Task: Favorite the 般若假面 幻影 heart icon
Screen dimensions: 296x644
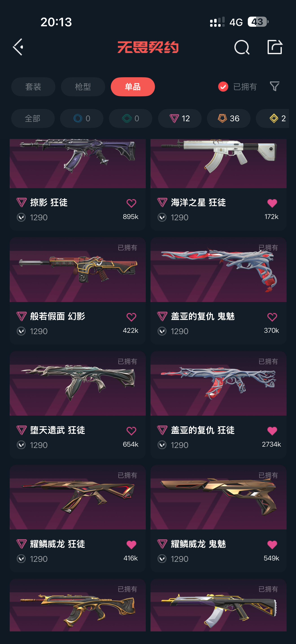Action: tap(131, 317)
